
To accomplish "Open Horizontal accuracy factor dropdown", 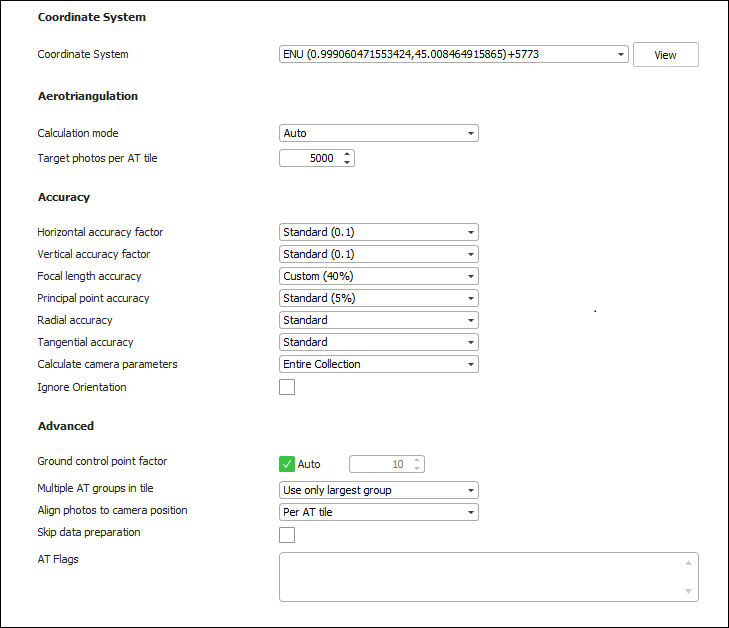I will [378, 232].
